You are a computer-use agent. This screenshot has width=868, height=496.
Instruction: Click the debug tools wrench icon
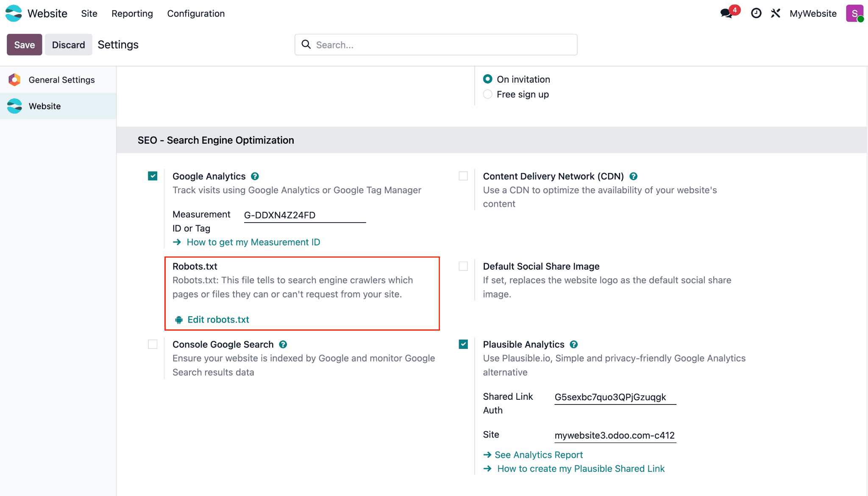pyautogui.click(x=776, y=13)
